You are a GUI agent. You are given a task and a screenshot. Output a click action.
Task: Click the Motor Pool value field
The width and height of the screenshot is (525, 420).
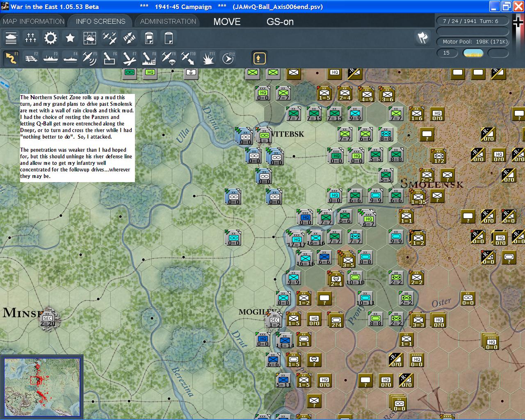pyautogui.click(x=472, y=41)
